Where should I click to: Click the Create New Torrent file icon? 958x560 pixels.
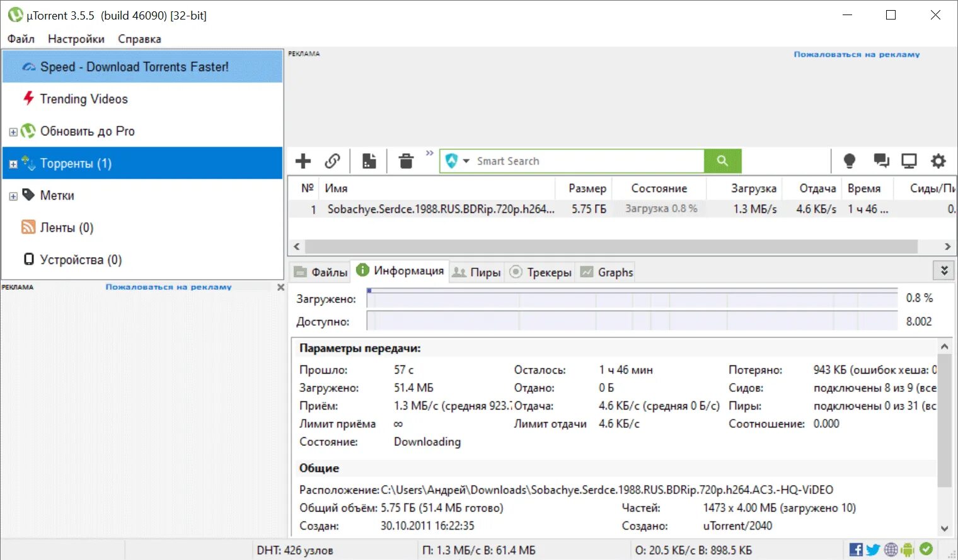click(369, 161)
